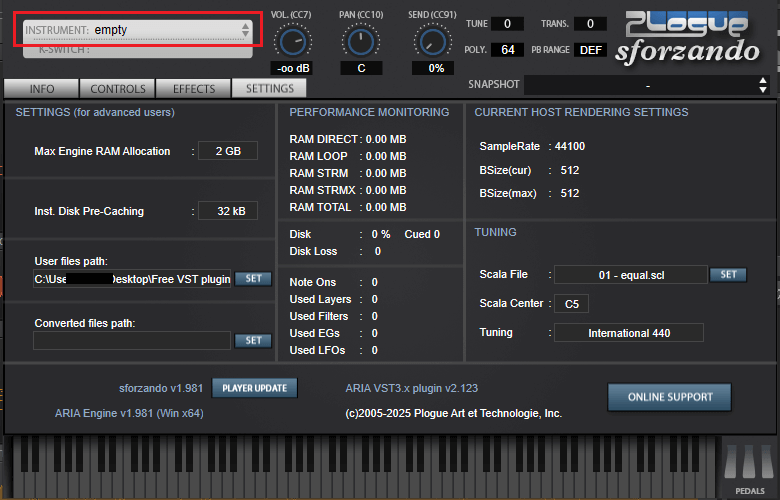Click the pan value C
Image resolution: width=780 pixels, height=500 pixels.
(x=361, y=68)
